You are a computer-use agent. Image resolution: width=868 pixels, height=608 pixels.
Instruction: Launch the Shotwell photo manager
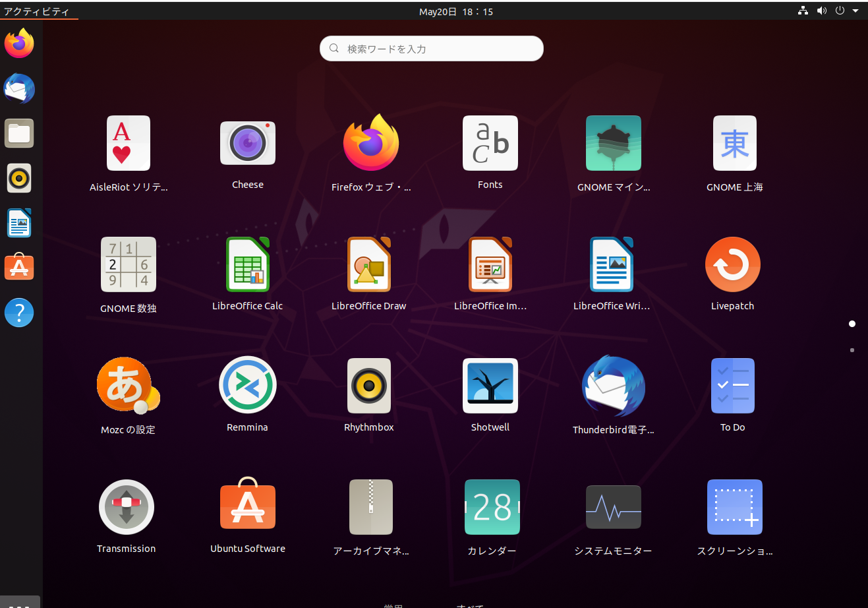pos(490,386)
